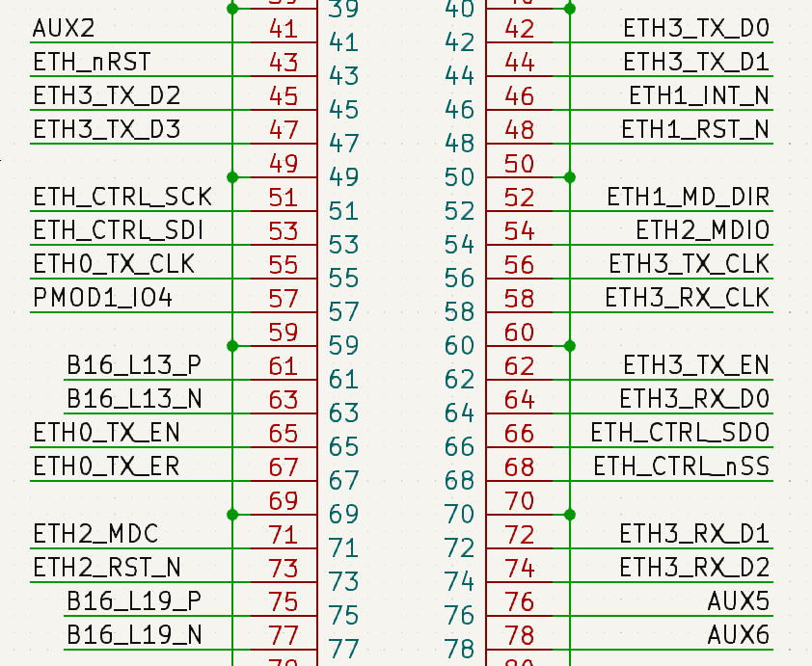Image resolution: width=812 pixels, height=666 pixels.
Task: Click the red pin number 68
Action: tap(519, 467)
